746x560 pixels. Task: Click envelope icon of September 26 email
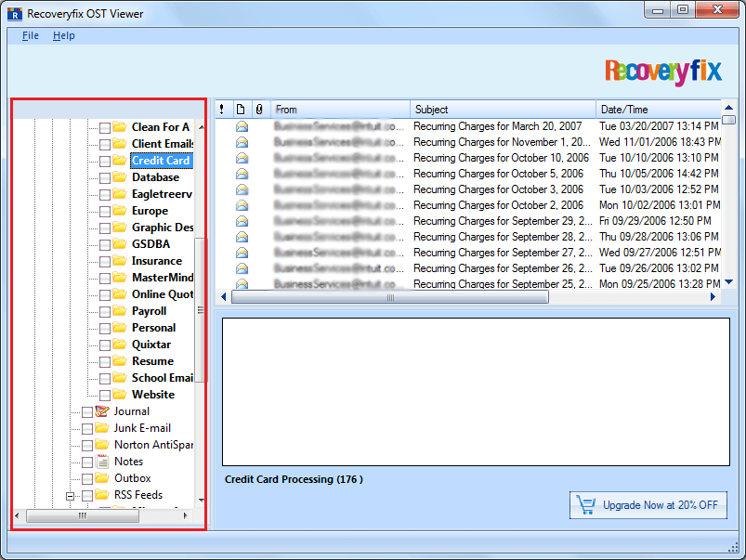(x=242, y=268)
